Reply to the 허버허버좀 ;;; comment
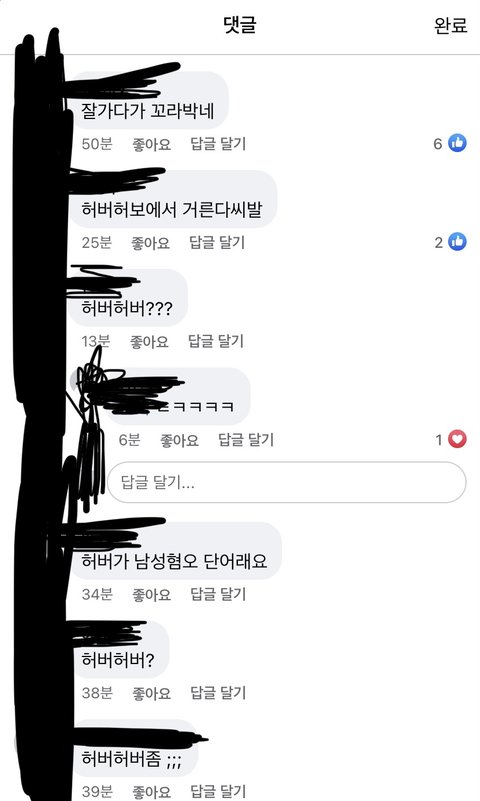 coord(218,792)
